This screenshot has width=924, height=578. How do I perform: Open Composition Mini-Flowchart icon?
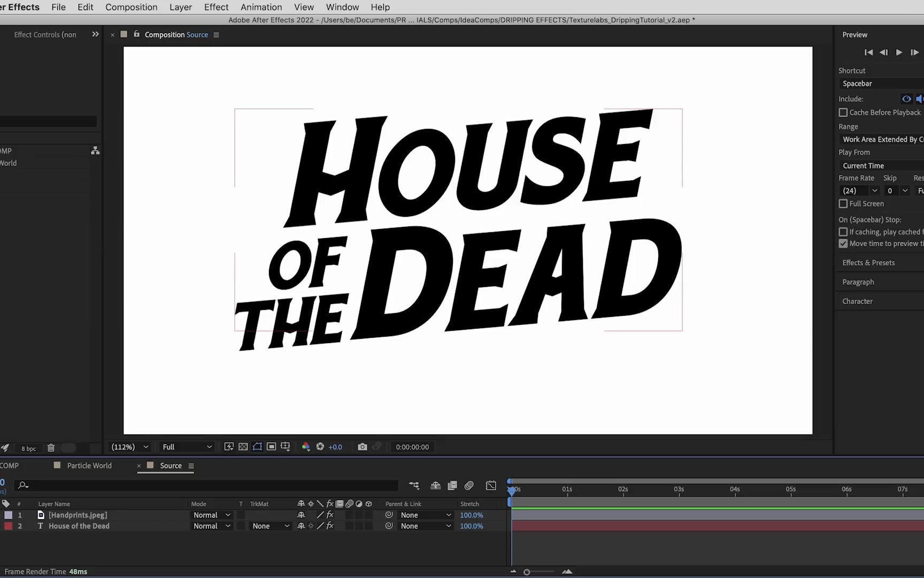click(414, 485)
